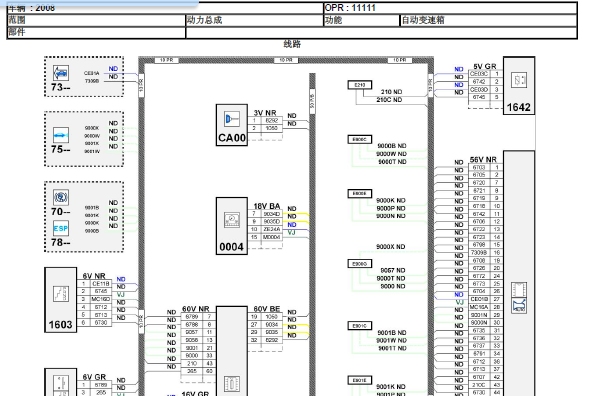Click the 9067 ND wire label
Viewport: 591px width, 396px height.
(393, 271)
